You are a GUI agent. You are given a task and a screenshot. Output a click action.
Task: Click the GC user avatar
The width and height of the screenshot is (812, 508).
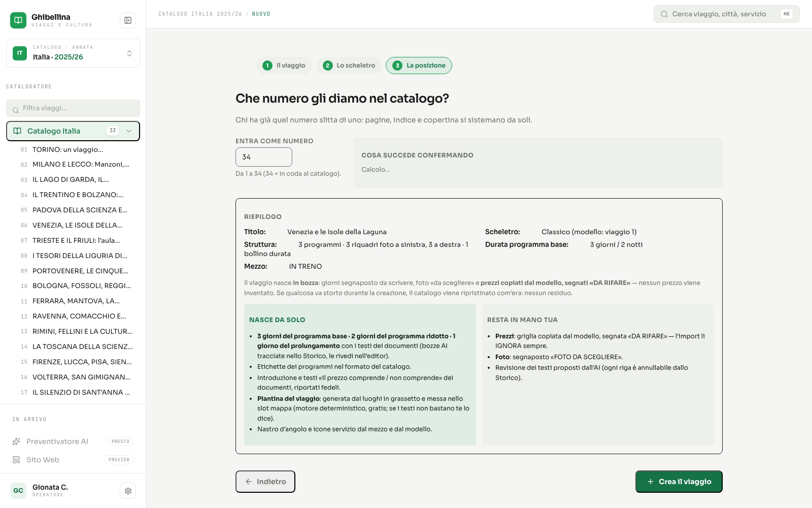[18, 491]
